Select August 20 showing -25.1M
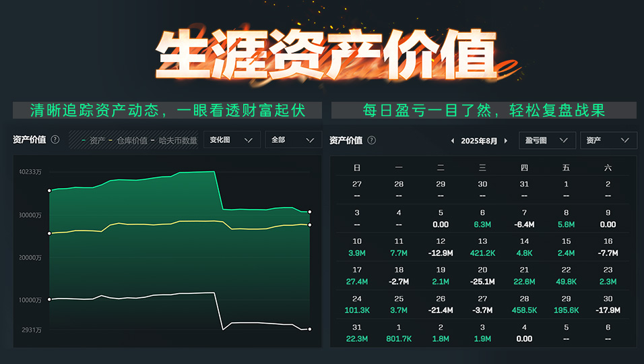This screenshot has width=644, height=364. [x=482, y=276]
